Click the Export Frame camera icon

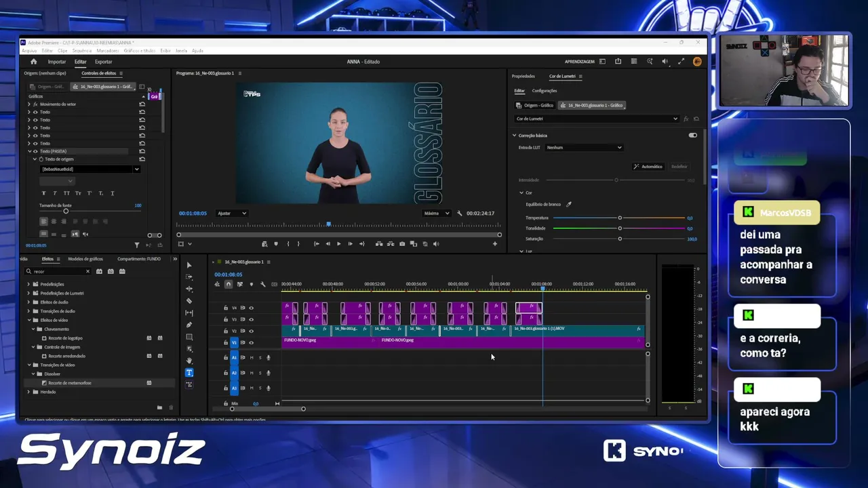pos(402,244)
